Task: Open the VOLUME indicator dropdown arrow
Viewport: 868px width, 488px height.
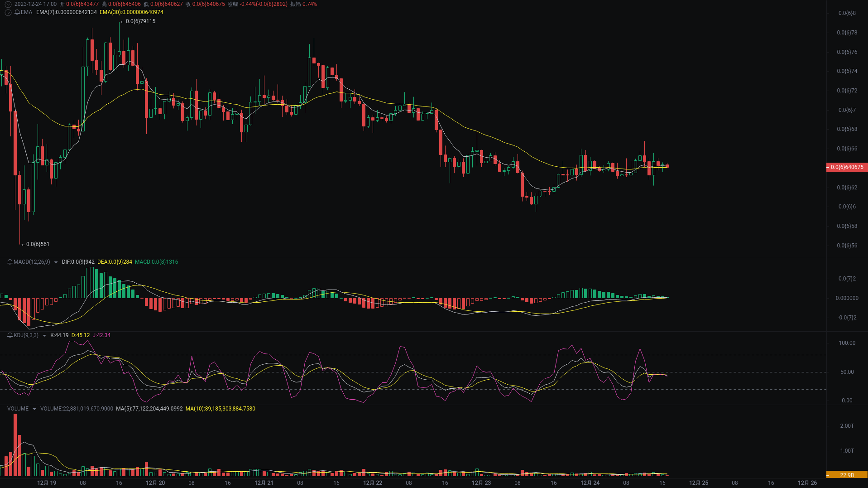Action: click(34, 409)
